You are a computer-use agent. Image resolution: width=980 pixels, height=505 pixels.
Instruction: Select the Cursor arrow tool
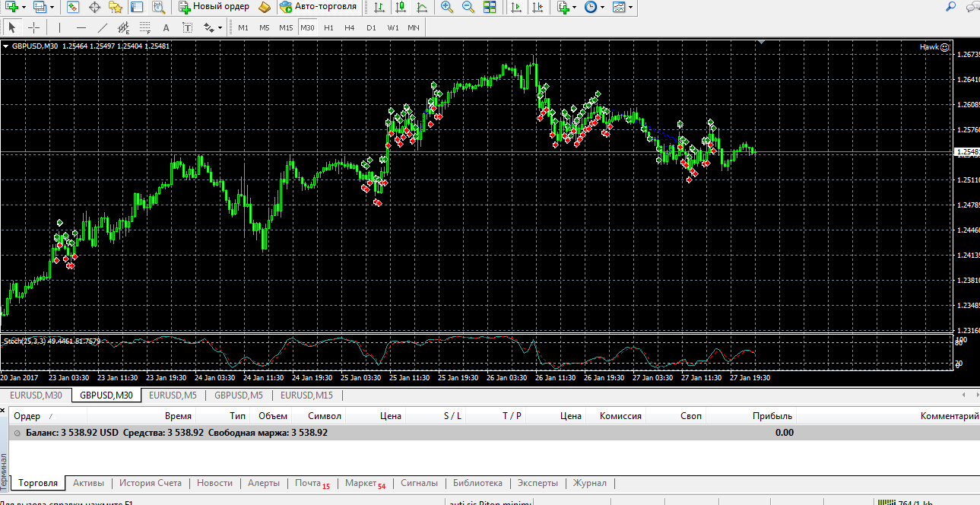(x=12, y=27)
